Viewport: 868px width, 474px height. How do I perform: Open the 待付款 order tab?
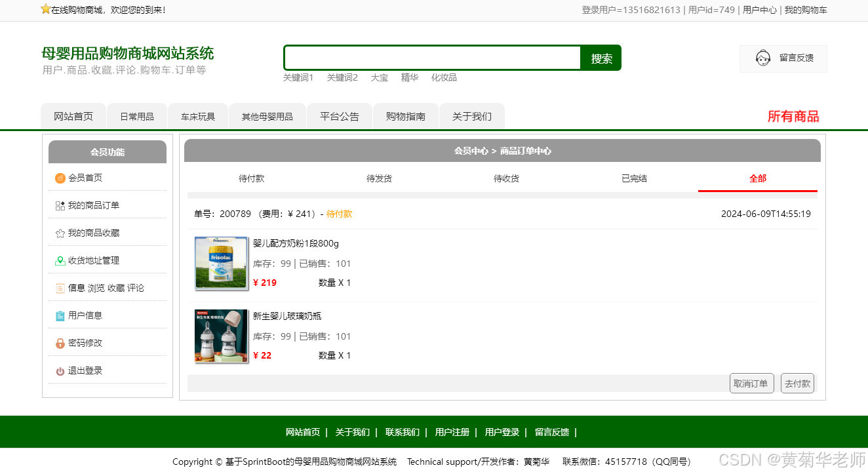[x=251, y=178]
